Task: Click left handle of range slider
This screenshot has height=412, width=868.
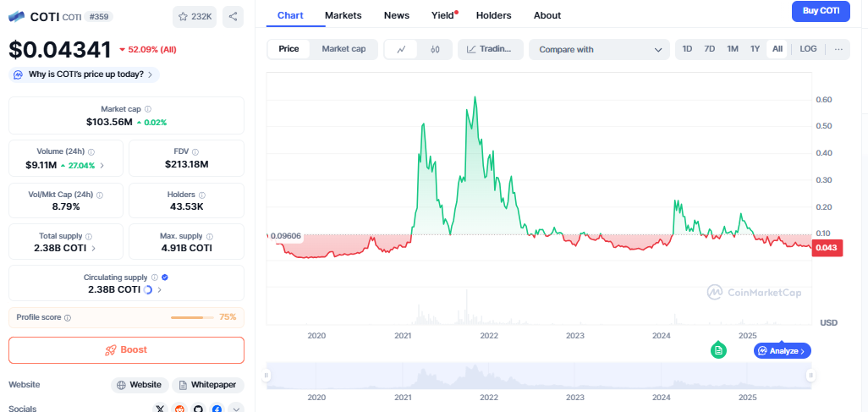Action: click(x=266, y=376)
